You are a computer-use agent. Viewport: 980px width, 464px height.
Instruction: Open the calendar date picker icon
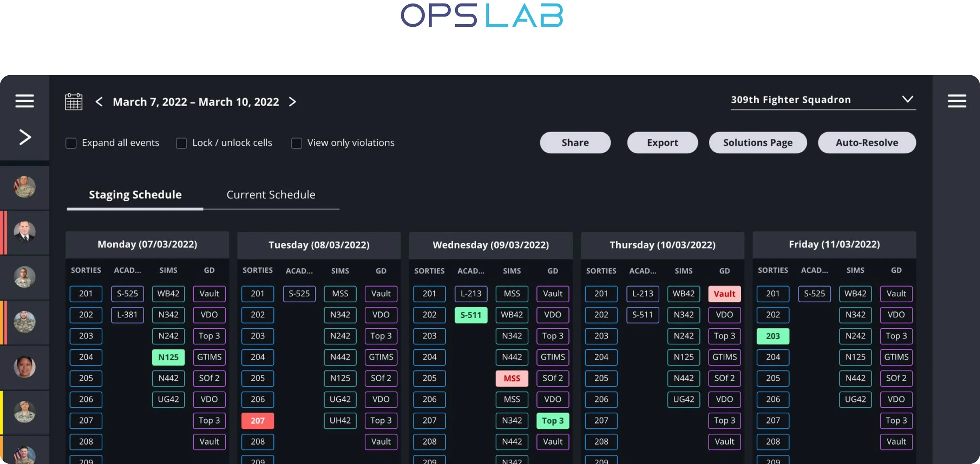(74, 102)
